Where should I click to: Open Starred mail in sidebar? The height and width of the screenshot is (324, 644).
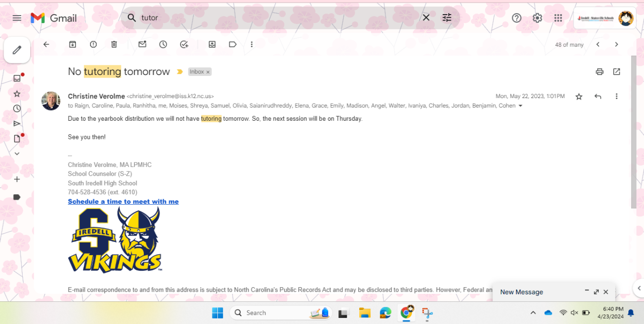coord(17,94)
